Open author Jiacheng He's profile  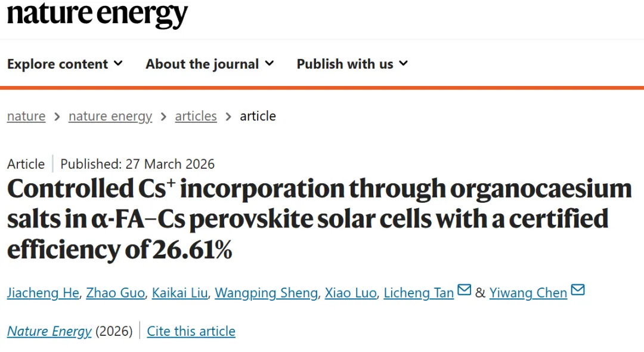[x=42, y=293]
